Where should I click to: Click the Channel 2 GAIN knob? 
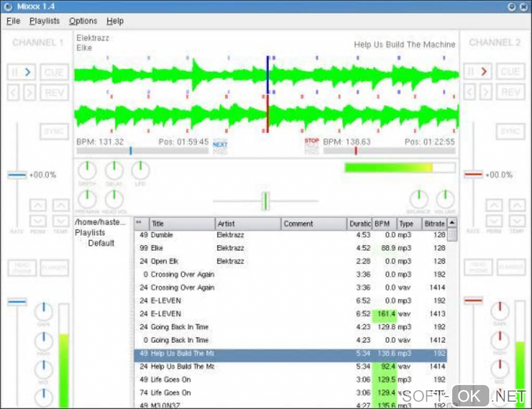point(500,311)
